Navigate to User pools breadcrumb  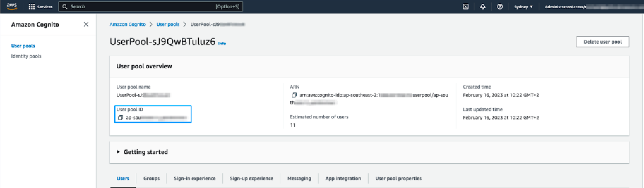pos(168,24)
